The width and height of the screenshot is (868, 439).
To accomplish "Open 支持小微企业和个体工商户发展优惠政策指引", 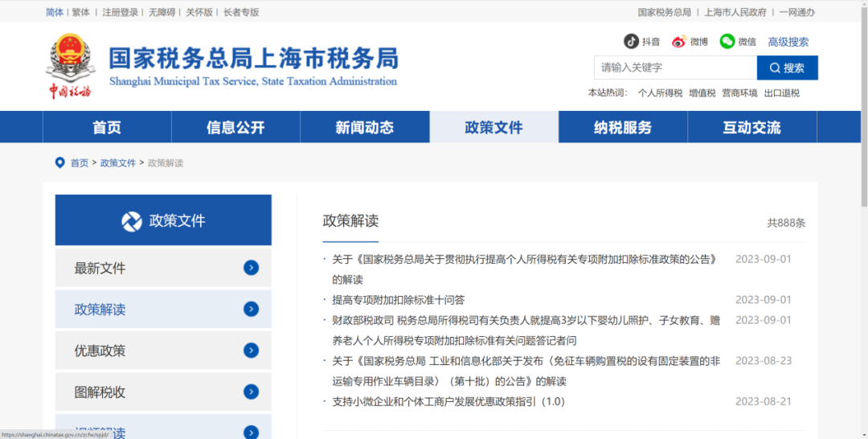I will tap(448, 402).
